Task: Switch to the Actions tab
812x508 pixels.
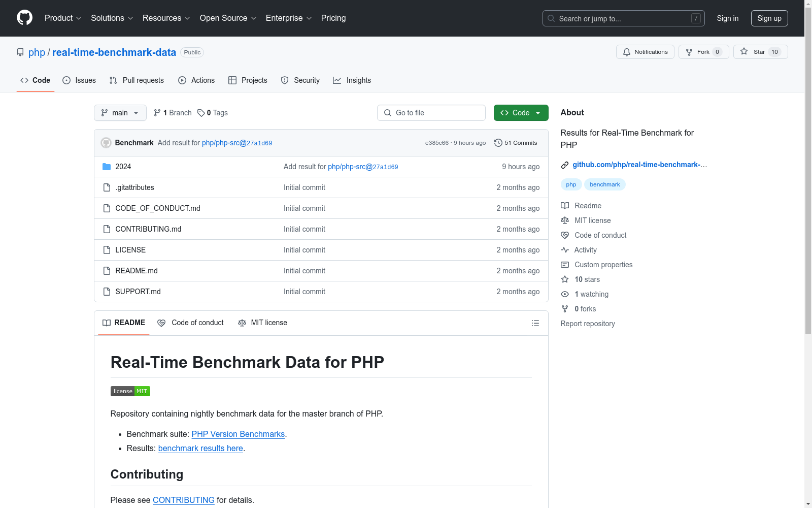Action: pyautogui.click(x=196, y=80)
